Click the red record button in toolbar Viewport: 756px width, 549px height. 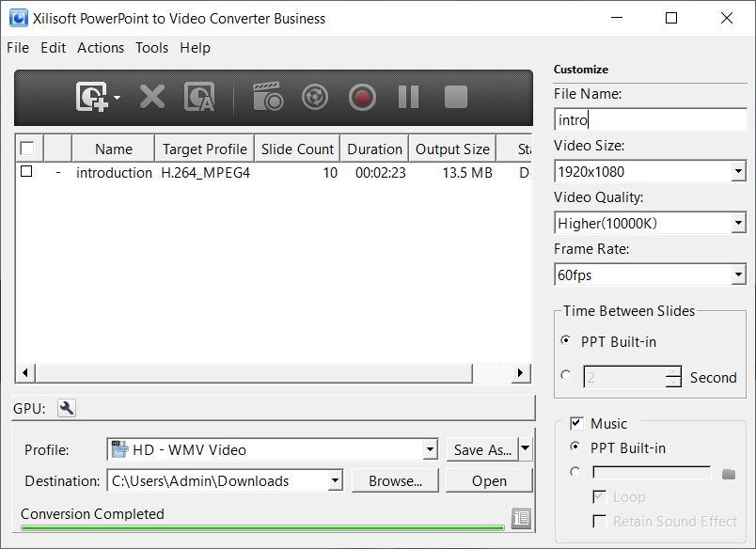(x=362, y=97)
